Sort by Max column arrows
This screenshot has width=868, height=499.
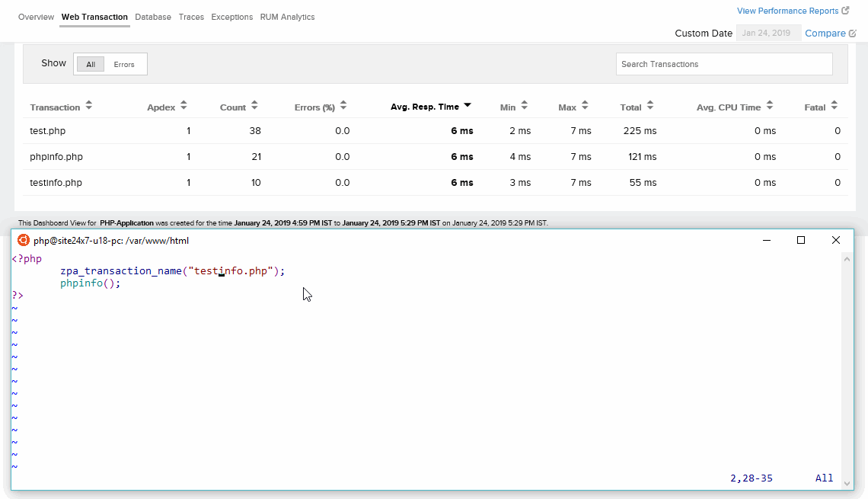coord(585,107)
